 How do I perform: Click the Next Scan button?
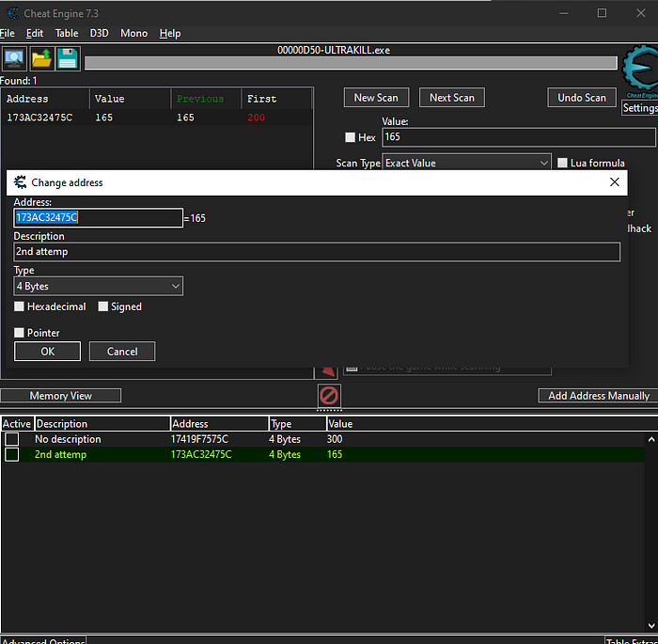click(x=452, y=98)
